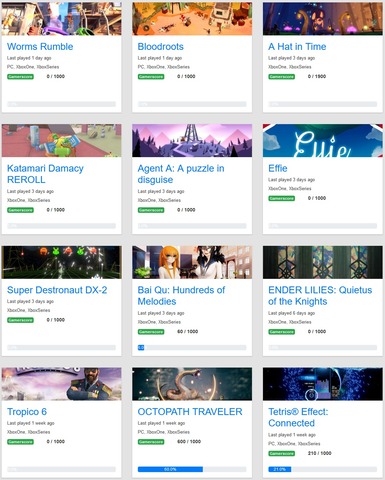The width and height of the screenshot is (385, 480).
Task: Click the A Hat in Time banner image
Action: [323, 18]
